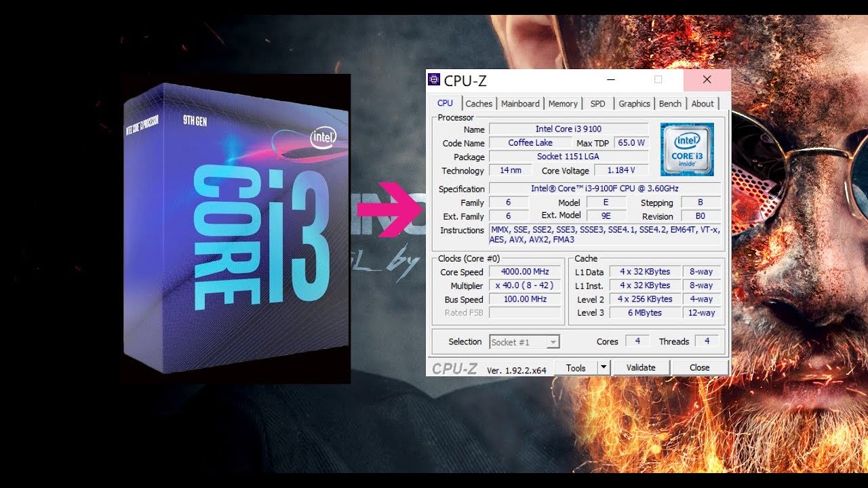The height and width of the screenshot is (488, 868).
Task: Open the Mainboard tab
Action: pos(520,104)
